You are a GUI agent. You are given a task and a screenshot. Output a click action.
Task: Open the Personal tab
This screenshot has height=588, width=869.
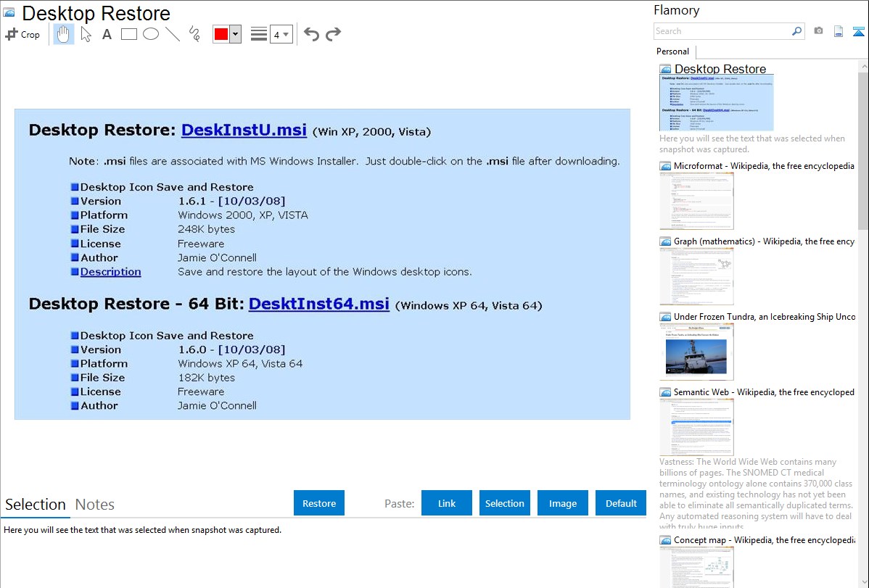click(x=672, y=51)
